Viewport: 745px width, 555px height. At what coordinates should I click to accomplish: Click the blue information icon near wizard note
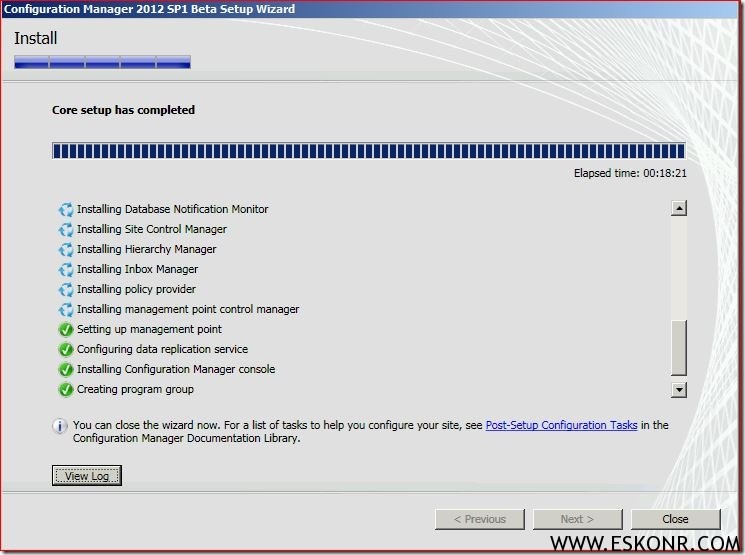click(59, 426)
